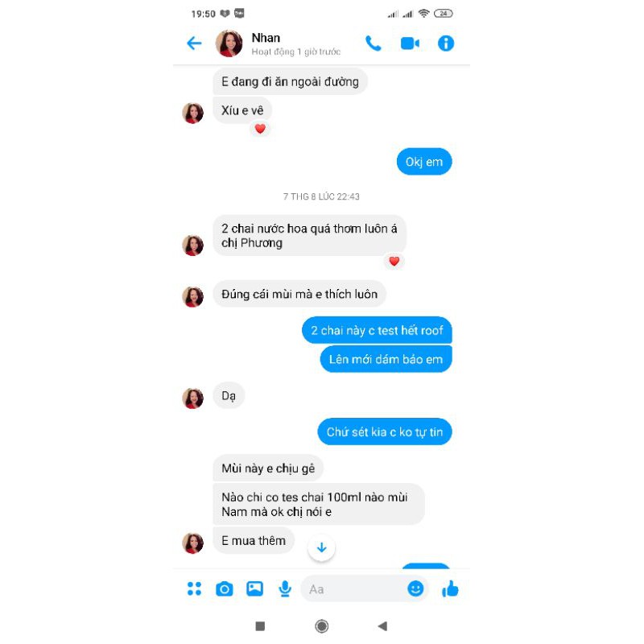Record a voice message with microphone
Screen dimensions: 644x644
[285, 588]
